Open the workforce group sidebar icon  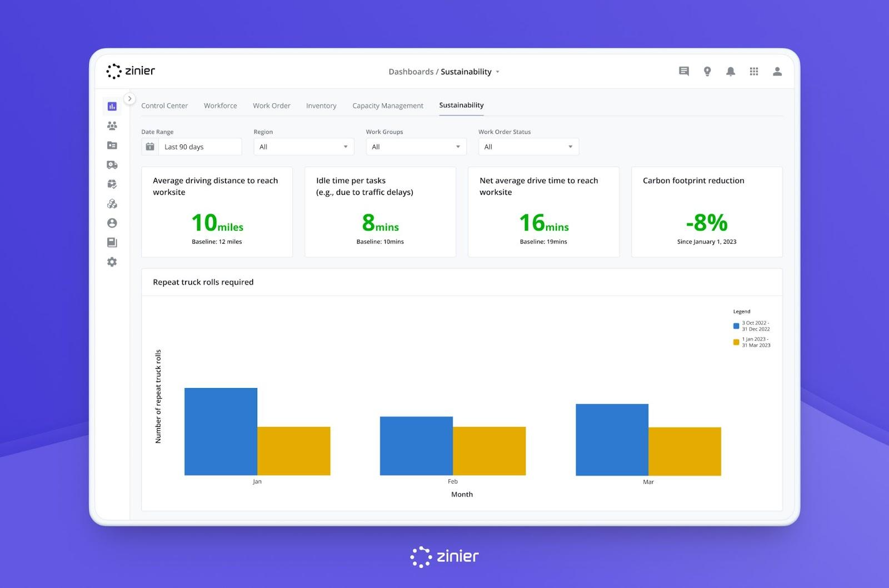pyautogui.click(x=112, y=125)
